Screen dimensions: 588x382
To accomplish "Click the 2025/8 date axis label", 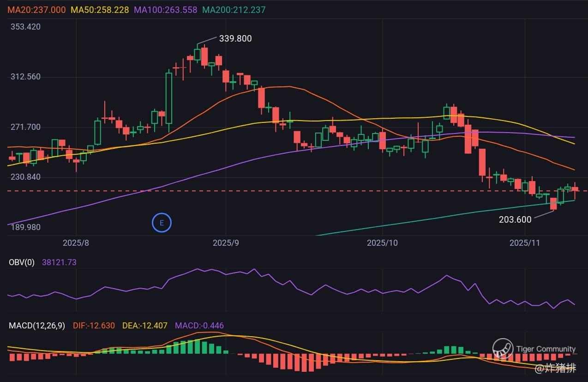I will [76, 243].
